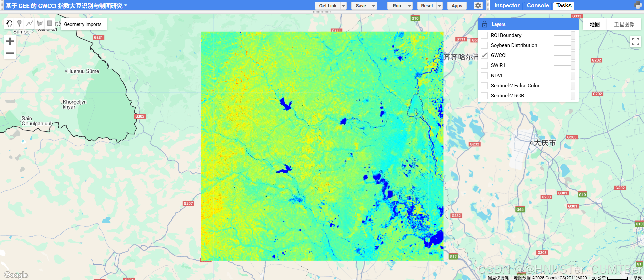Expand the Reset dropdown arrow
644x280 pixels.
click(x=440, y=6)
